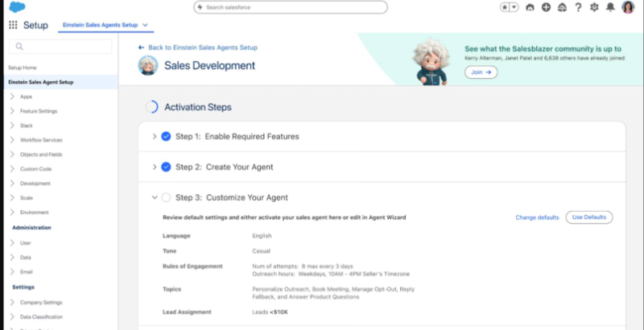Click the Setup app name label
The width and height of the screenshot is (644, 330).
click(35, 25)
